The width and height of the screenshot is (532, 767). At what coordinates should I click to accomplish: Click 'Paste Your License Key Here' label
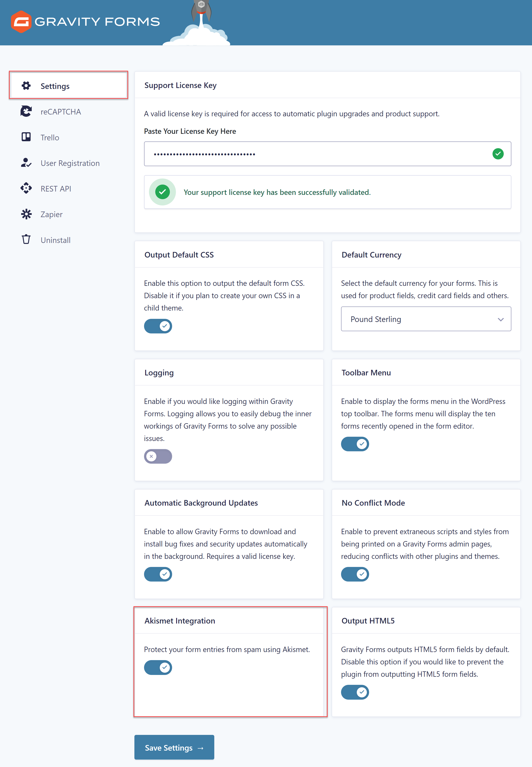click(x=190, y=131)
